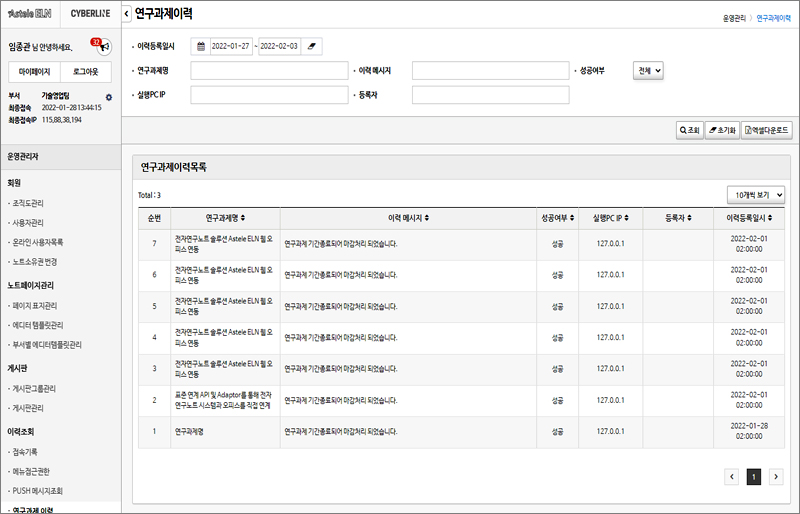
Task: Sort the table by 이력등록일시 column
Action: pos(747,217)
